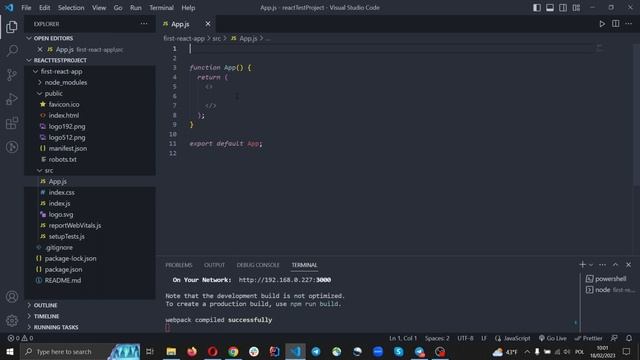The height and width of the screenshot is (360, 640).
Task: Open terminal panel more actions ellipsis
Action: 602,265
